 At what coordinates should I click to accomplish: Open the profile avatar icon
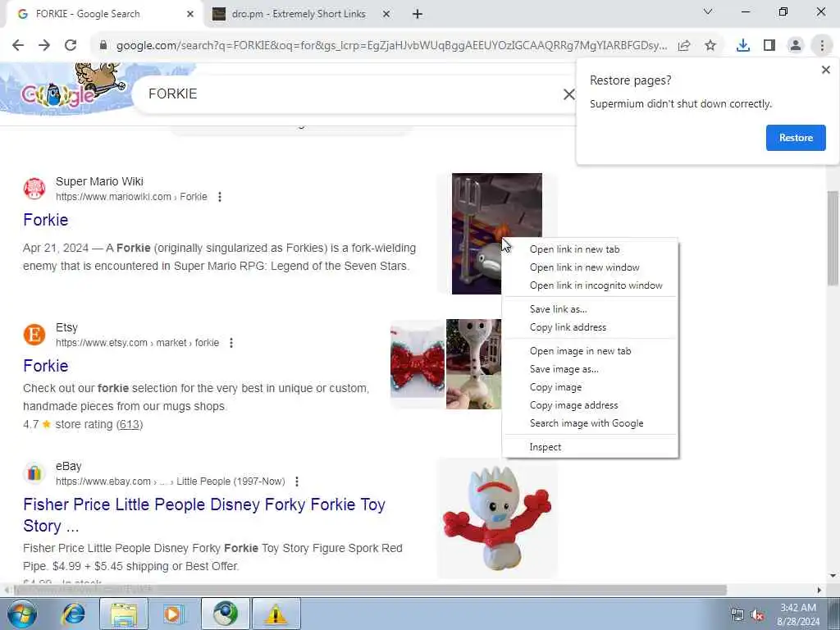pyautogui.click(x=796, y=46)
